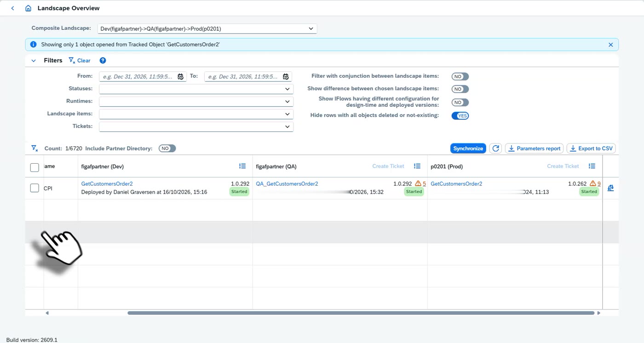Open filters help icon

coord(103,61)
